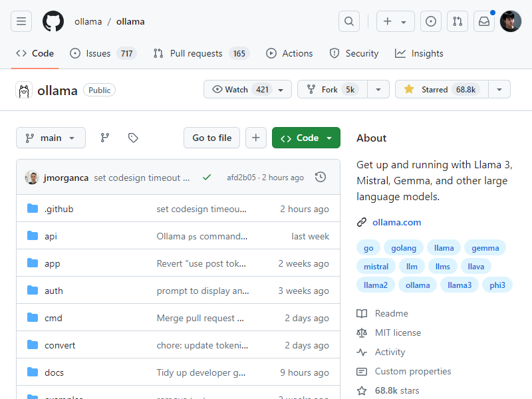Click the .github folder icon

(x=33, y=208)
